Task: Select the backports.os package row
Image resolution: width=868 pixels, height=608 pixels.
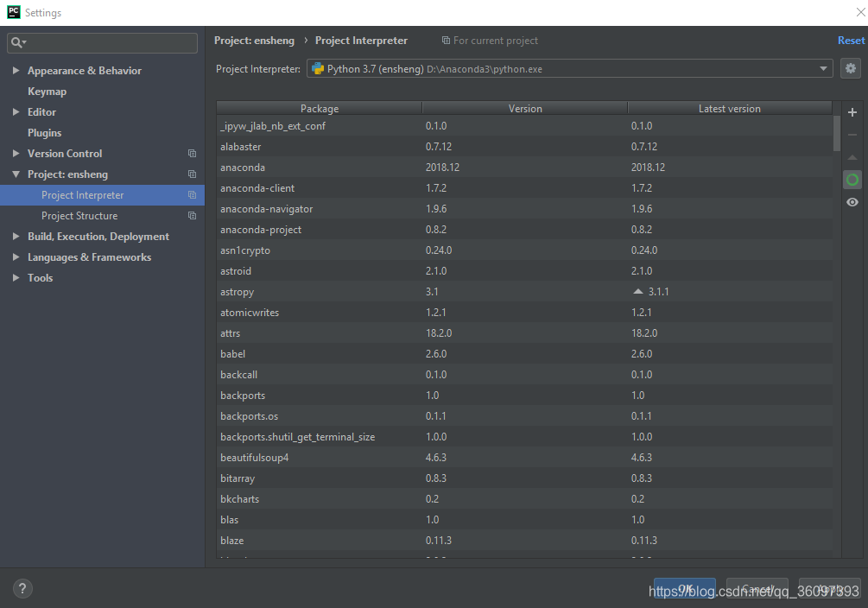Action: (524, 416)
